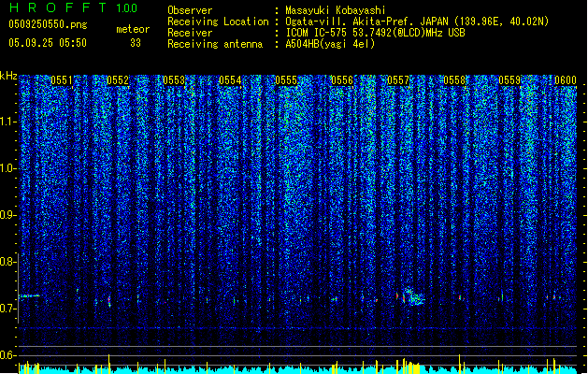Click the kHz axis unit label

click(x=8, y=76)
